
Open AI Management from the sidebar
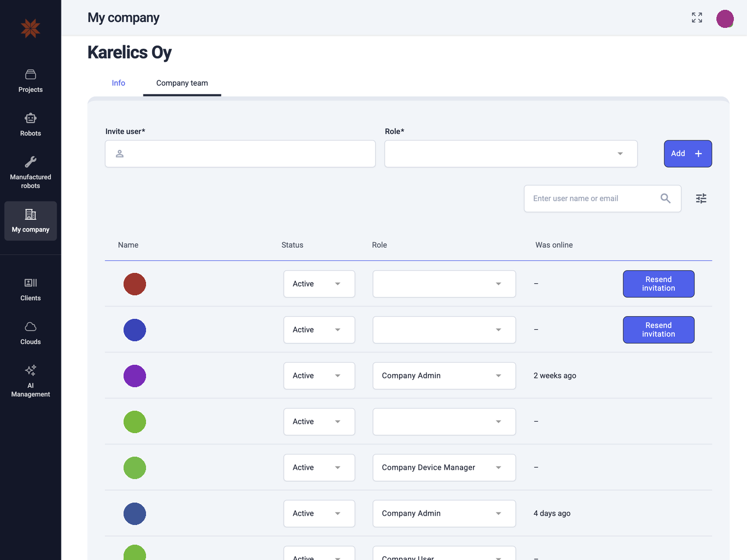pyautogui.click(x=31, y=381)
